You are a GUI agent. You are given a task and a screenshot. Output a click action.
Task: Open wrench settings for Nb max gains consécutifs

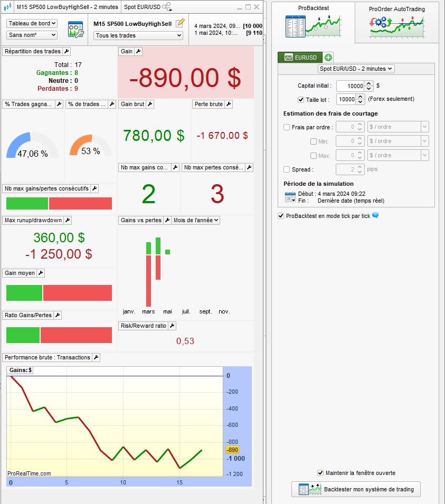click(175, 167)
